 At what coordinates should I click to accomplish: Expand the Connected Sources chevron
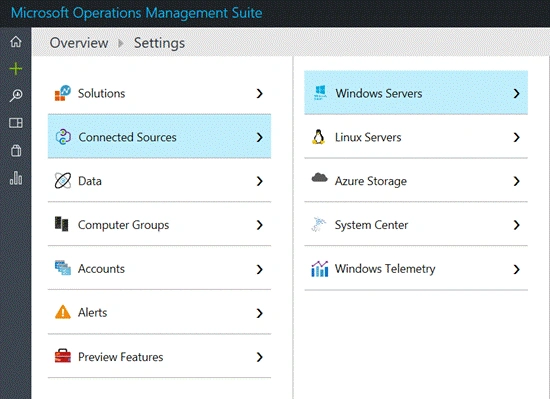(260, 137)
